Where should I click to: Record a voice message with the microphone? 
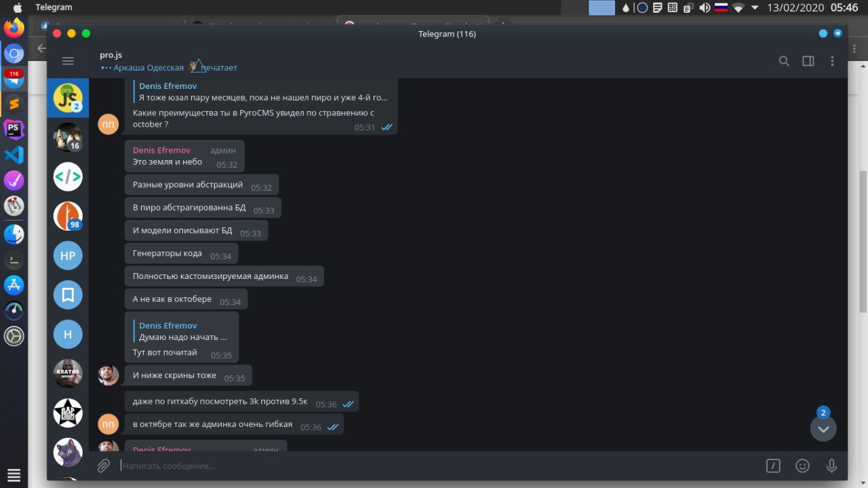831,466
